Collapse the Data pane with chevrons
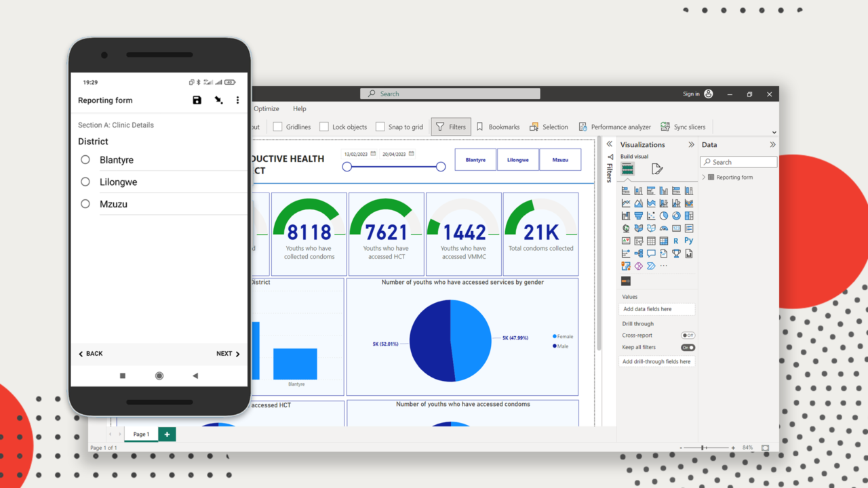Viewport: 868px width, 488px height. tap(772, 144)
